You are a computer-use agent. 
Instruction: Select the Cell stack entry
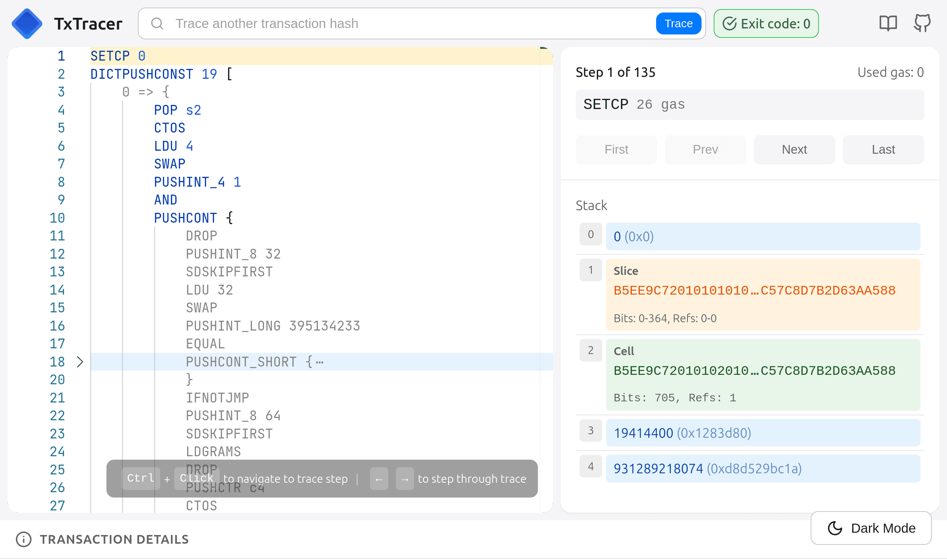click(763, 375)
